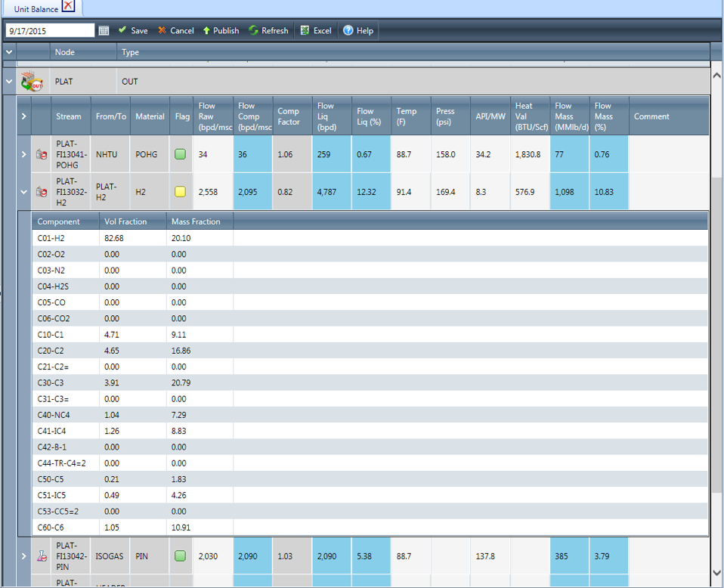Click the PLAT OUT node icon
724x588 pixels.
pyautogui.click(x=32, y=82)
